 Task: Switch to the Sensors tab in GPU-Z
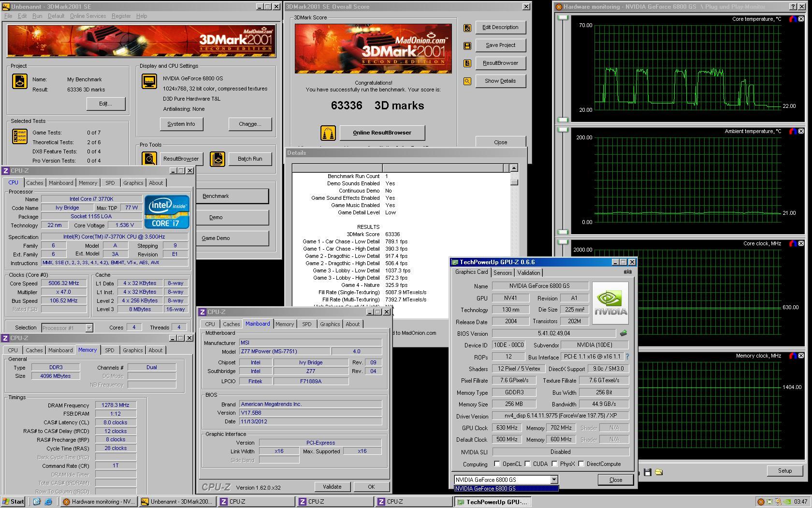point(503,273)
